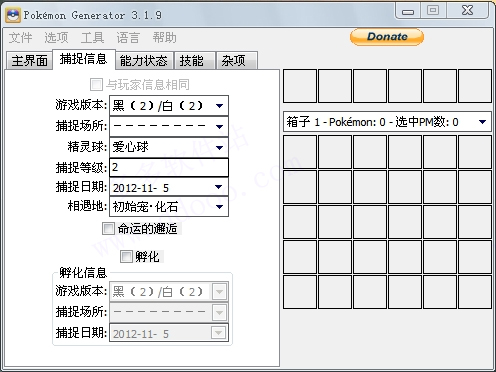The image size is (496, 372).
Task: Open the 工具 menu
Action: tap(92, 38)
